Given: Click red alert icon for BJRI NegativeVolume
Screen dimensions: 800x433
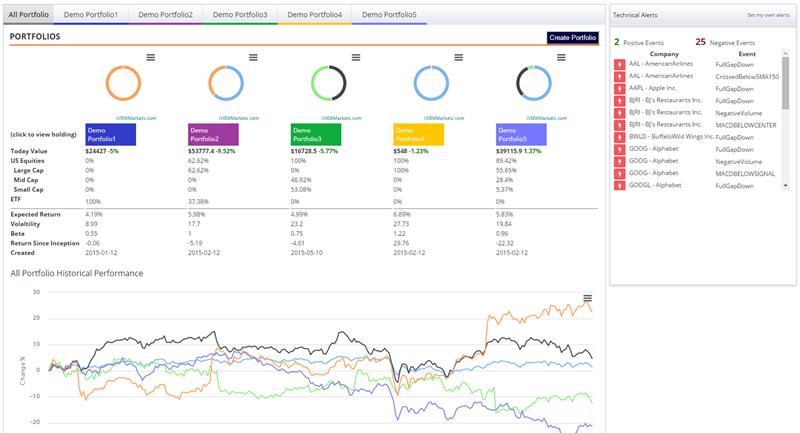Looking at the screenshot, I should [x=619, y=113].
